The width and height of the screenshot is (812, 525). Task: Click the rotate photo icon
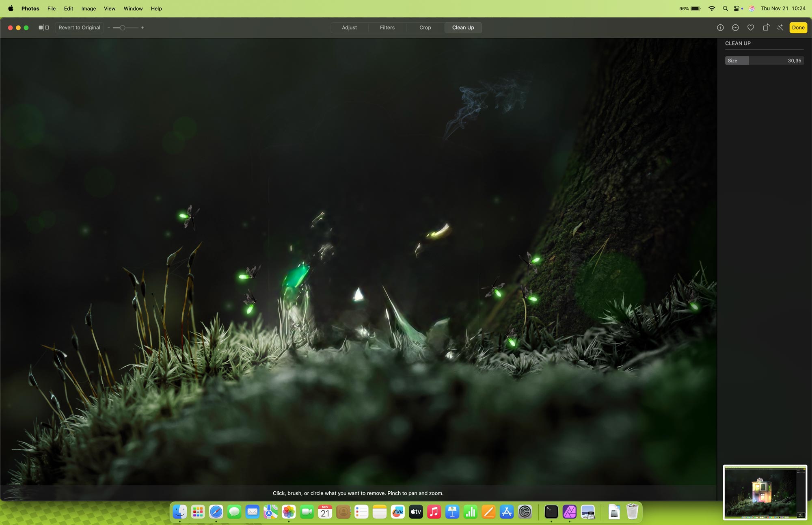pos(766,28)
